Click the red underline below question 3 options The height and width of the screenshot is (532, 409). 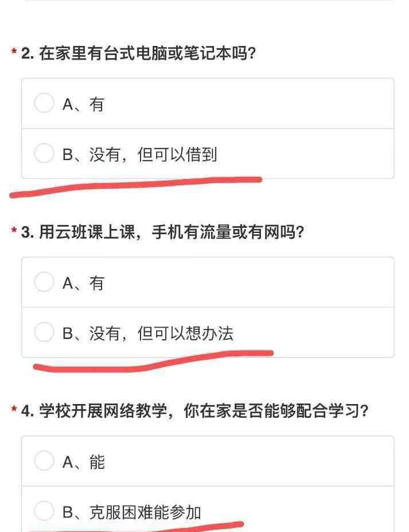pos(153,361)
